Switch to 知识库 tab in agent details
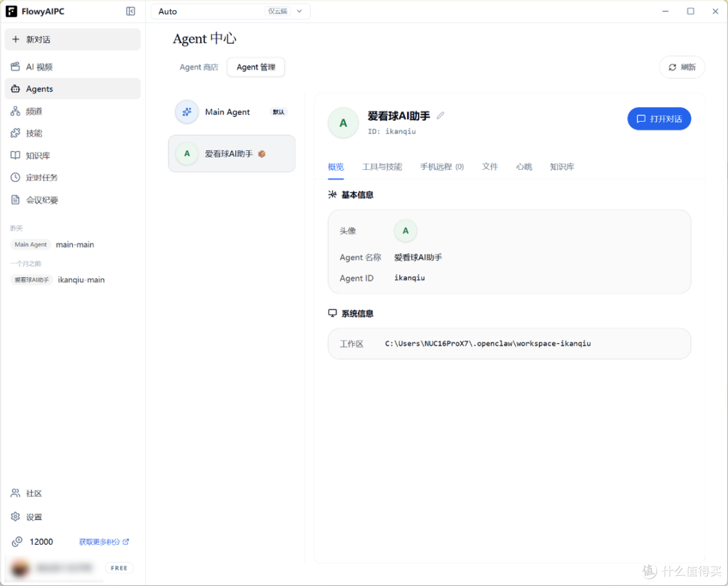This screenshot has width=728, height=586. point(562,167)
